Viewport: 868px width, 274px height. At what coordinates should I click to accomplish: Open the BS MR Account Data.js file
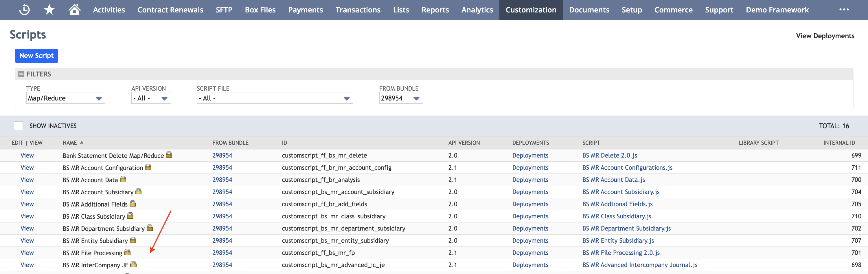click(613, 180)
